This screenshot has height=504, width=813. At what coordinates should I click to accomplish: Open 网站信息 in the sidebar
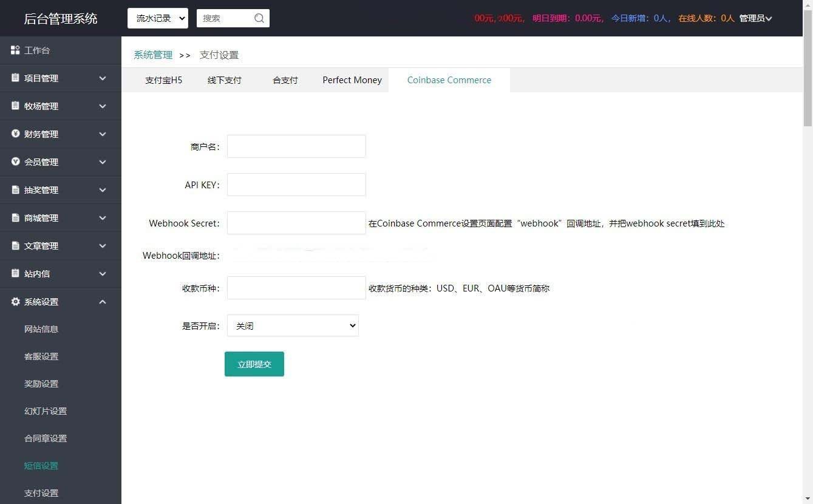(41, 329)
